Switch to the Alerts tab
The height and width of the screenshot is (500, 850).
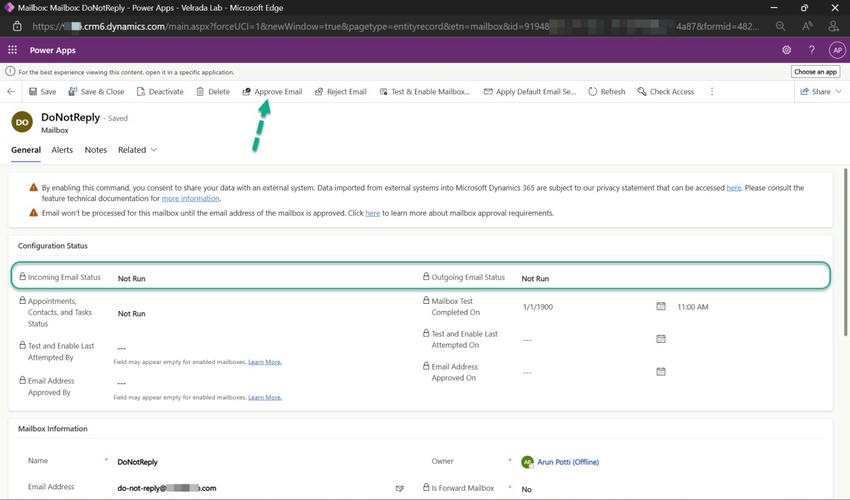pos(62,150)
